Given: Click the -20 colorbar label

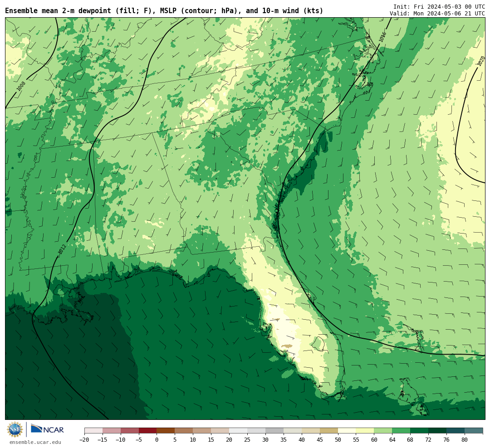Looking at the screenshot, I should (x=84, y=440).
